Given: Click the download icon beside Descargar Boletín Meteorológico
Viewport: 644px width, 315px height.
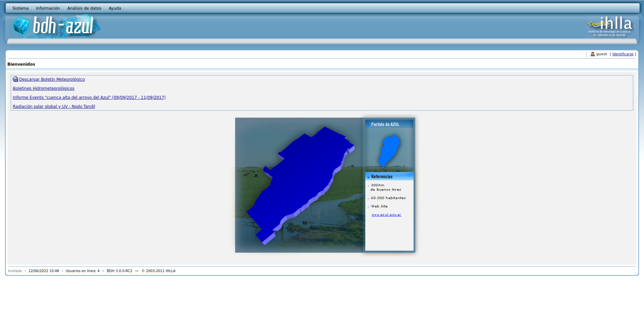Looking at the screenshot, I should click(x=15, y=79).
